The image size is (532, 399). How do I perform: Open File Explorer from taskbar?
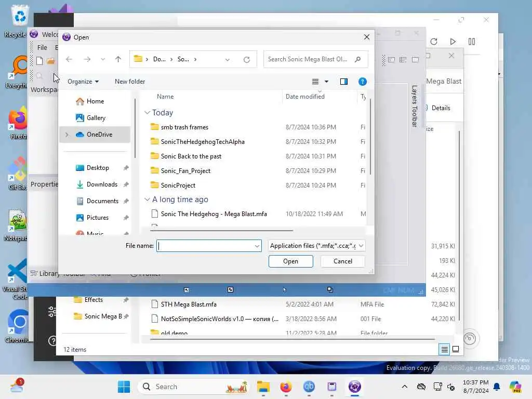[x=263, y=387]
